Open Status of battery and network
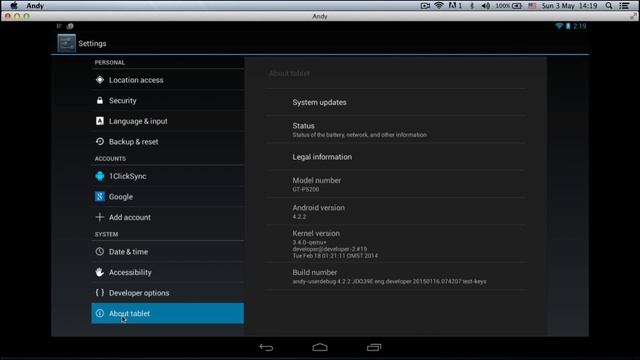Screen dimensions: 640x360 (396, 129)
